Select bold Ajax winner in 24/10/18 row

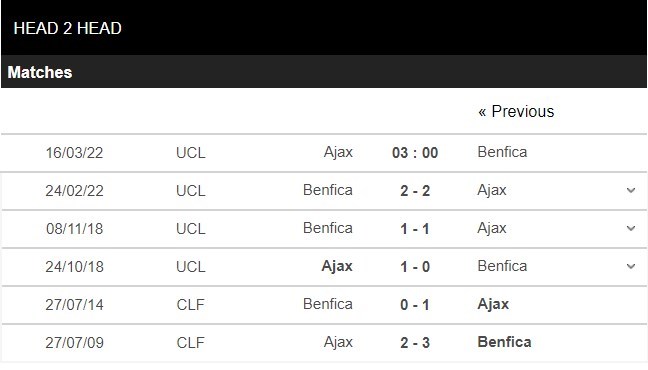click(x=337, y=266)
